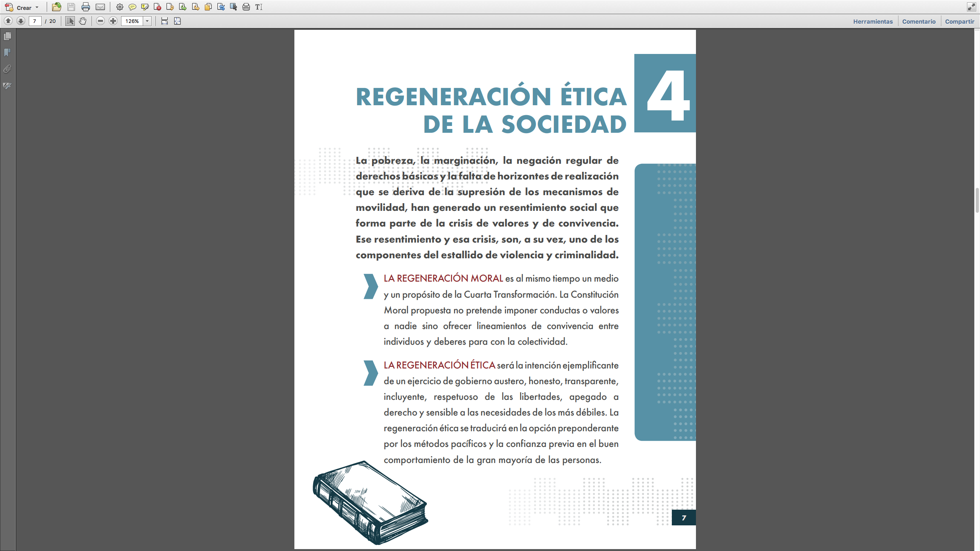Click the delete page icon

pos(157,7)
